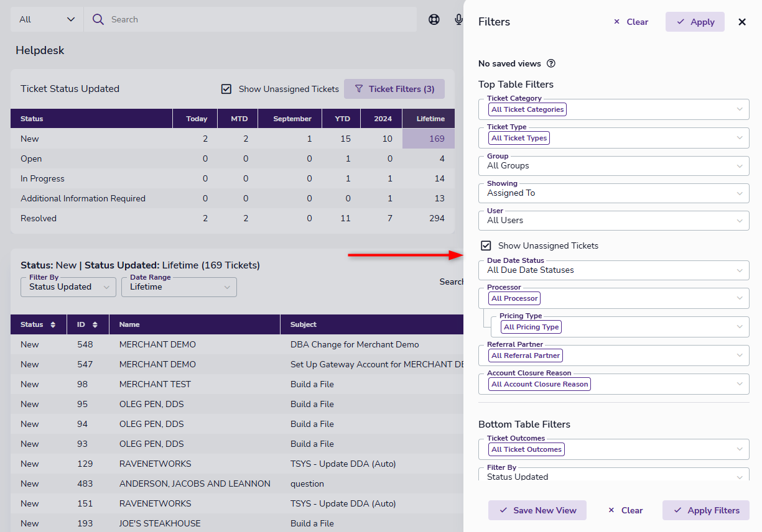
Task: Click the microphone icon beside search
Action: click(x=459, y=19)
